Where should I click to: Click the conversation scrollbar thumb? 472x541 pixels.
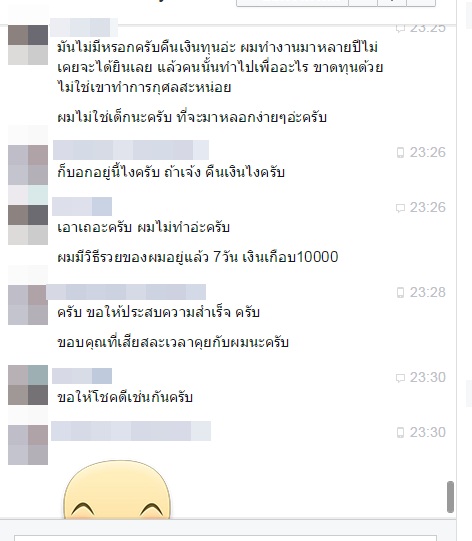click(x=450, y=497)
